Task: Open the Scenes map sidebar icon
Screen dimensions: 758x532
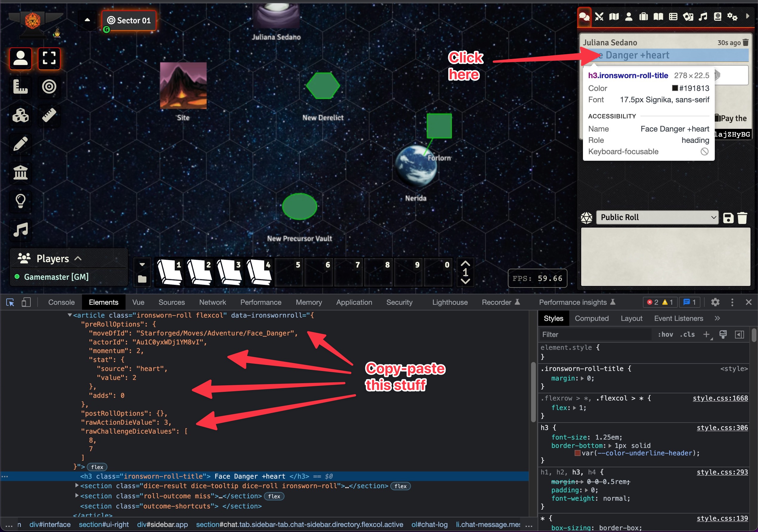Action: pyautogui.click(x=614, y=16)
